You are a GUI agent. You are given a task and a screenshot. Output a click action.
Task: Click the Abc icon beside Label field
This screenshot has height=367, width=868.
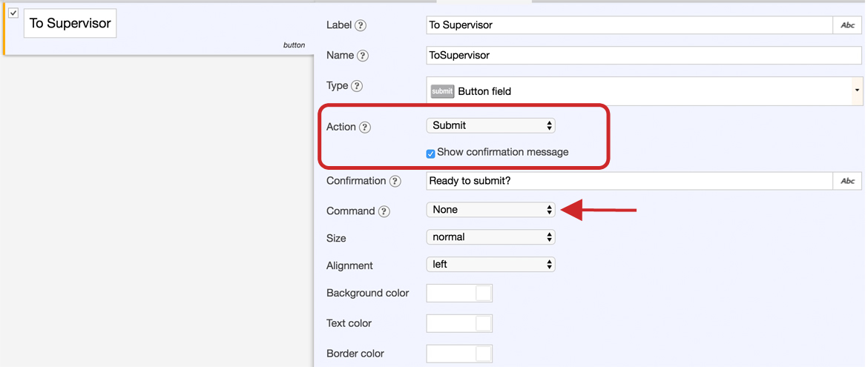click(x=847, y=25)
